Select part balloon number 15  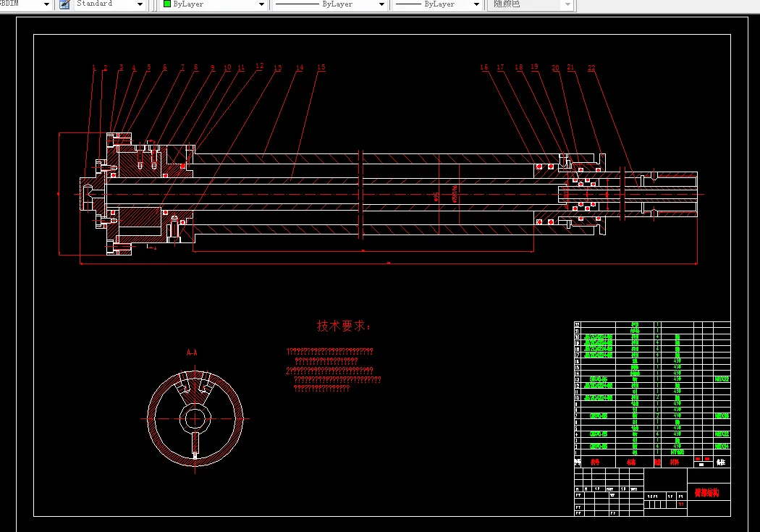coord(321,67)
